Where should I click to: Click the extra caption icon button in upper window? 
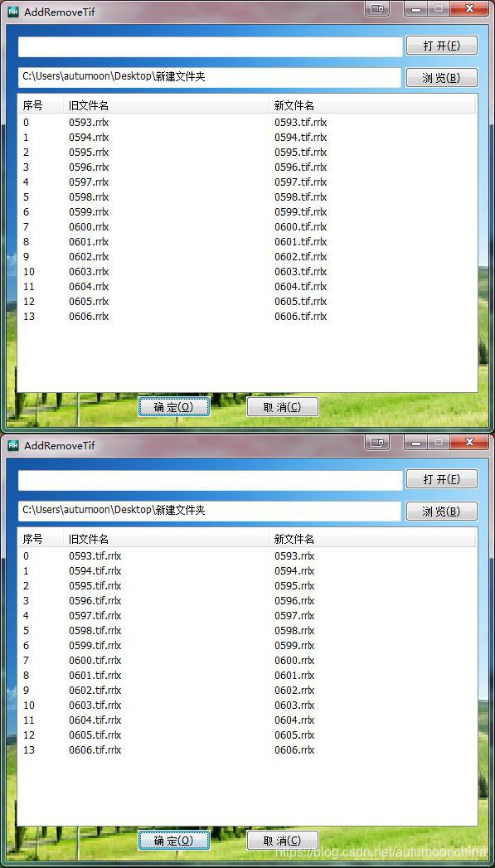pyautogui.click(x=377, y=8)
